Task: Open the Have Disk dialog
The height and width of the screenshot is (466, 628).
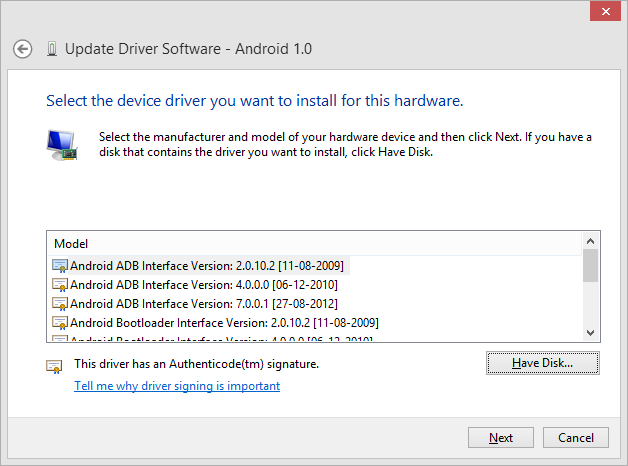Action: (x=542, y=363)
